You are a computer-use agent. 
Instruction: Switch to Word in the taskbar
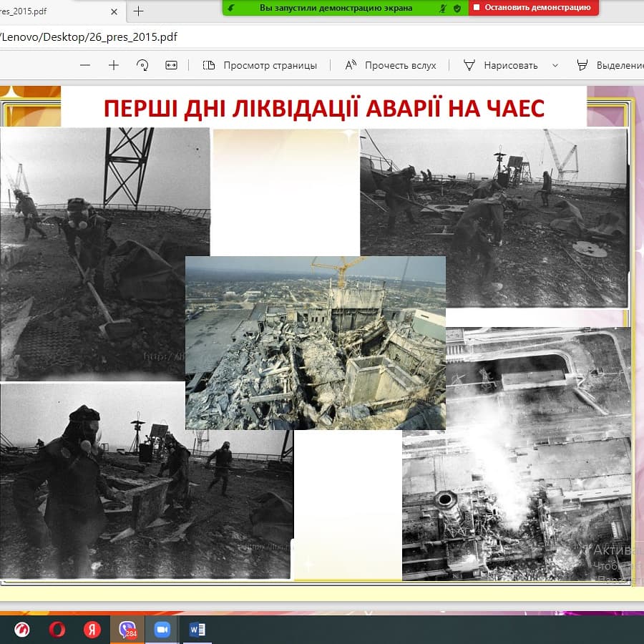coord(197,630)
